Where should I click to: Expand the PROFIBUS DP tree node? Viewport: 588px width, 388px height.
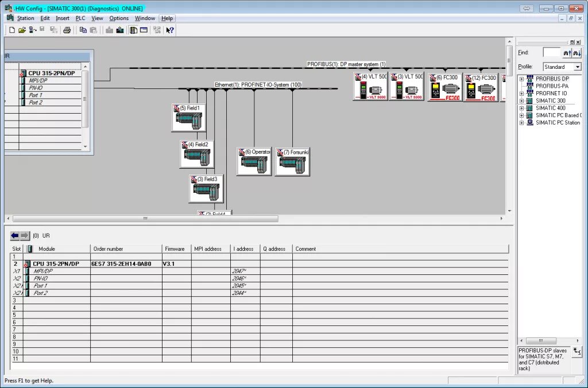[521, 79]
